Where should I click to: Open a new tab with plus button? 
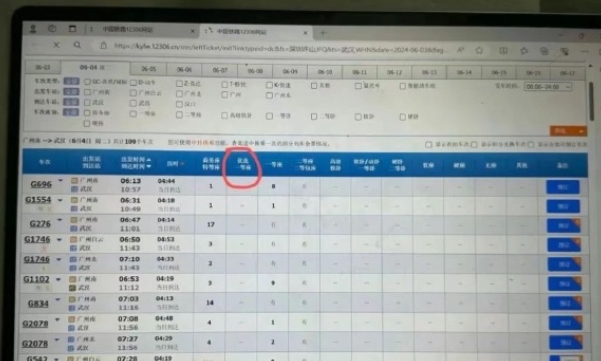pyautogui.click(x=323, y=33)
